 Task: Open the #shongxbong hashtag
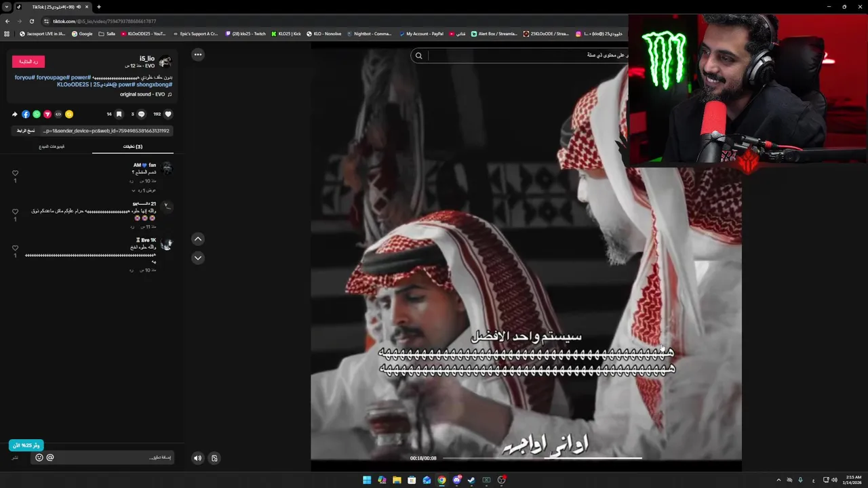[155, 85]
